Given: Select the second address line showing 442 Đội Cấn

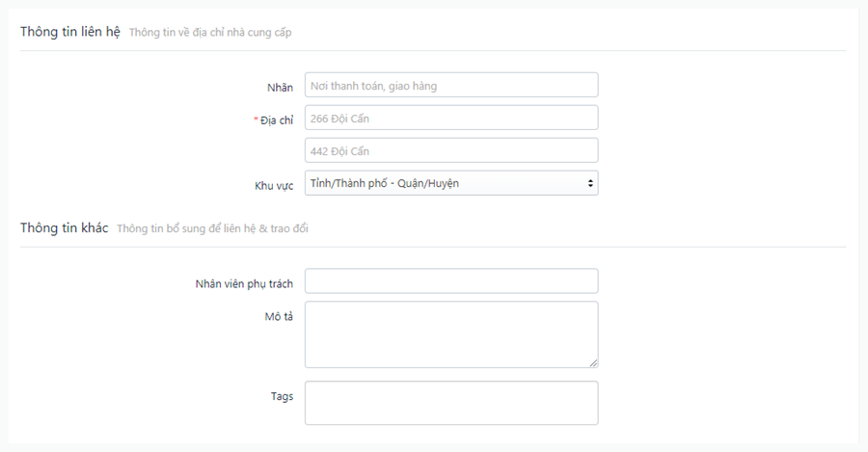Looking at the screenshot, I should click(451, 150).
